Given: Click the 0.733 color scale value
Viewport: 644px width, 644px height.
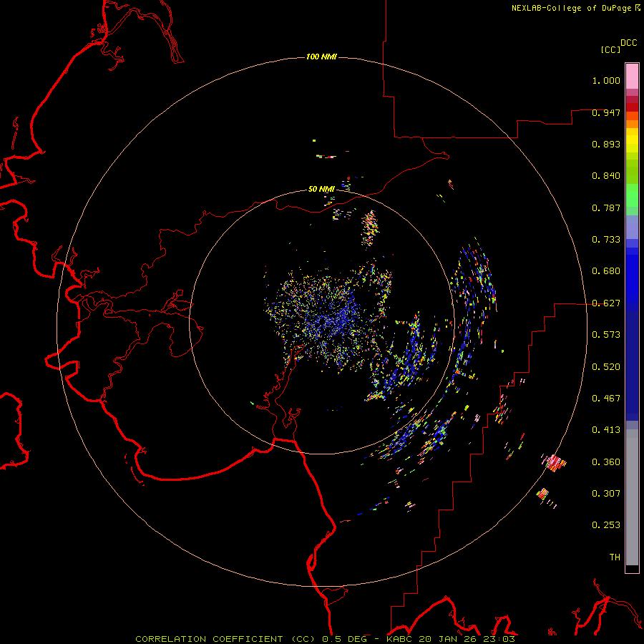Looking at the screenshot, I should [x=606, y=240].
